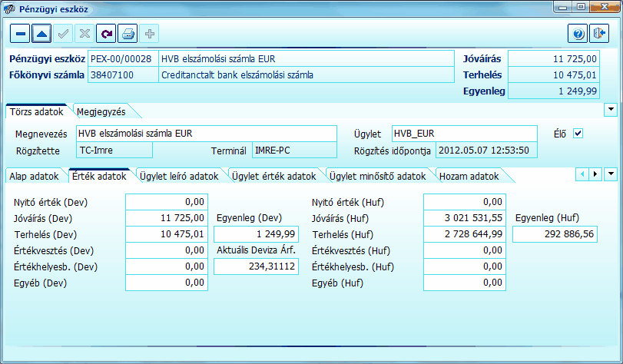The width and height of the screenshot is (623, 364).
Task: Click the printer toolbar icon
Action: click(128, 34)
